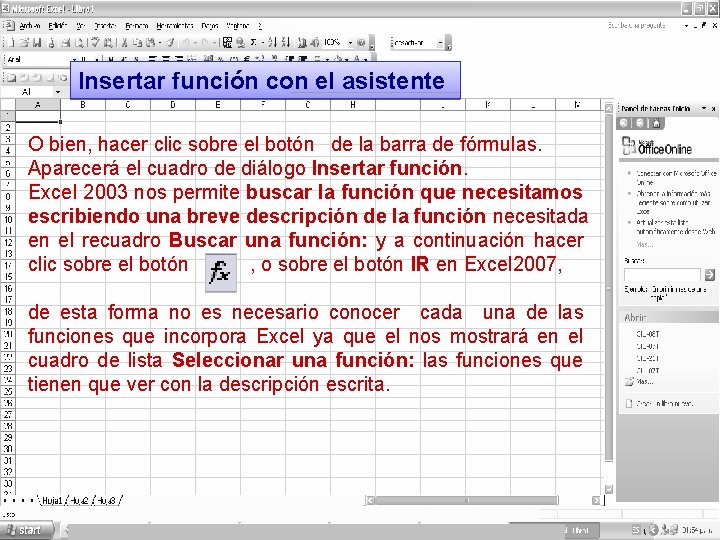720x540 pixels.
Task: Toggle Center alignment
Action: click(166, 59)
